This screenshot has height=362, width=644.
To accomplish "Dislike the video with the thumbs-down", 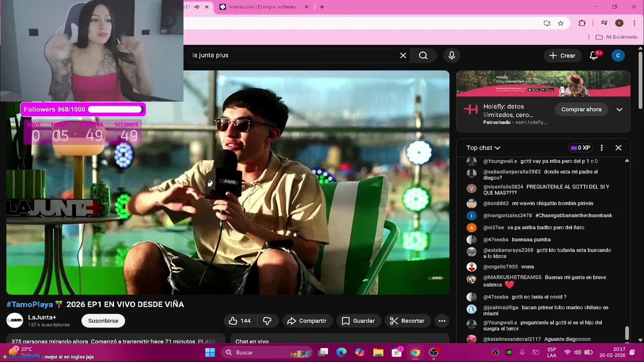I will click(x=267, y=321).
